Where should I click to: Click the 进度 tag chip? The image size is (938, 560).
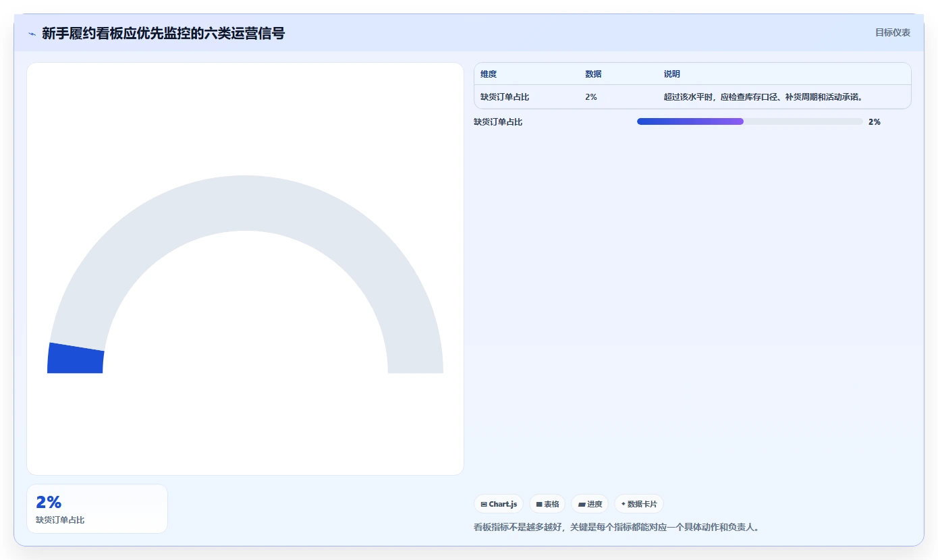coord(590,504)
